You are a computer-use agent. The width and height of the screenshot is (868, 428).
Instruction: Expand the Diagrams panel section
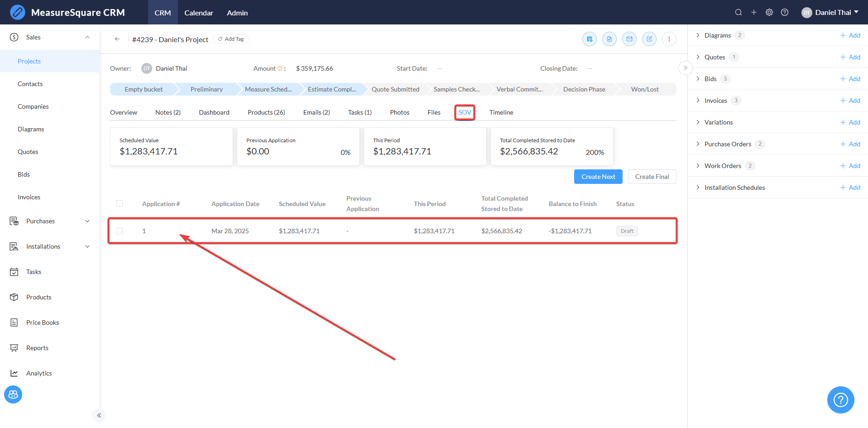click(698, 35)
